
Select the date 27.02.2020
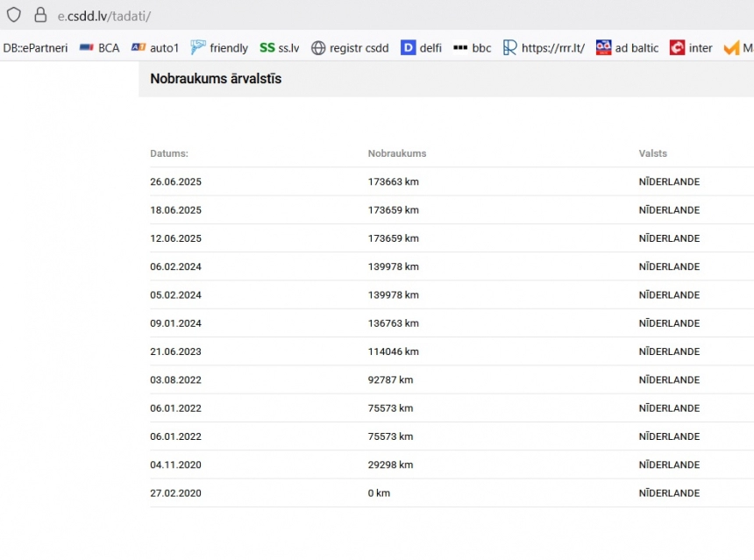tap(175, 493)
